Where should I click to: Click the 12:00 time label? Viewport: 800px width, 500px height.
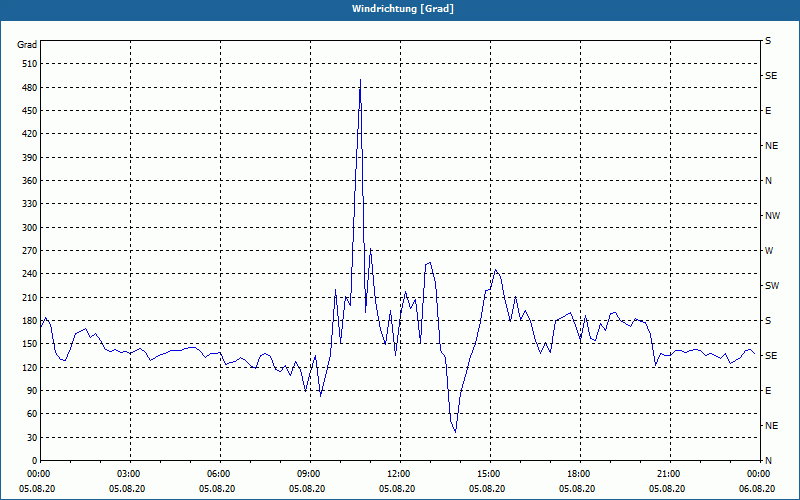click(x=400, y=474)
